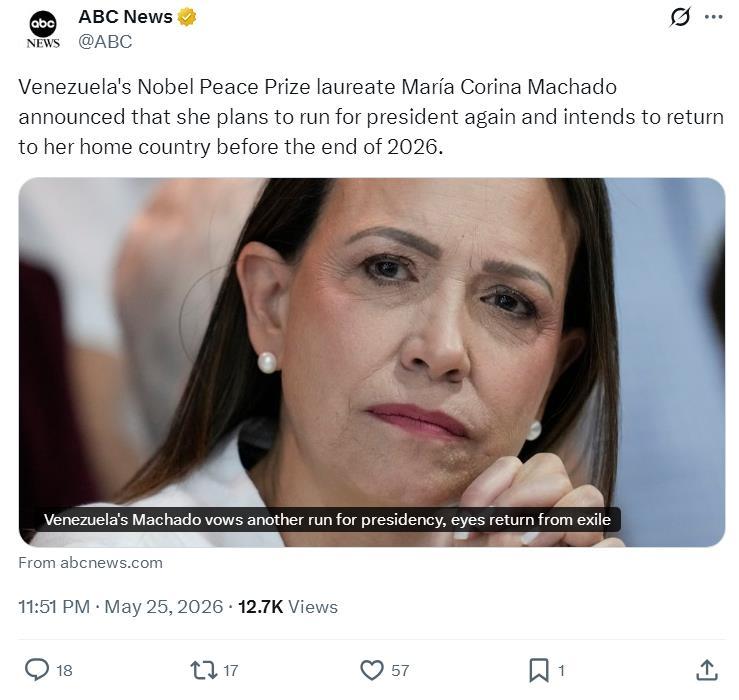This screenshot has height=700, width=739.
Task: Click the reply speech bubble icon
Action: [37, 670]
